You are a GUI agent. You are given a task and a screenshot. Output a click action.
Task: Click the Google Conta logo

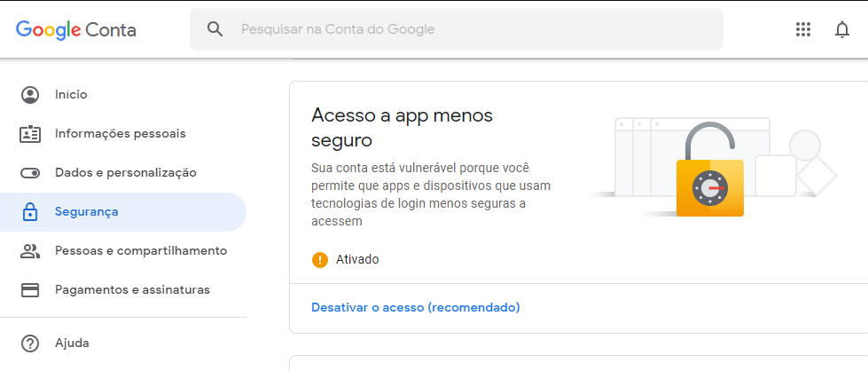click(x=76, y=29)
